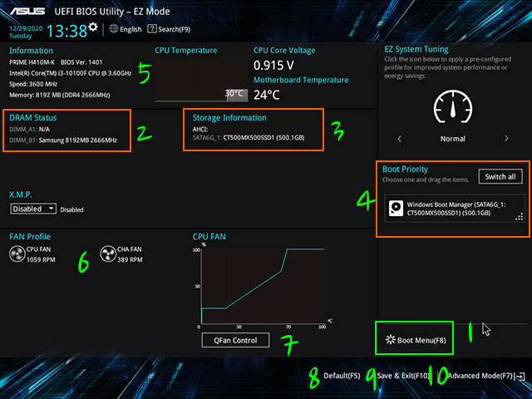Click the boot item drag handle dots
This screenshot has height=399, width=532.
[520, 216]
